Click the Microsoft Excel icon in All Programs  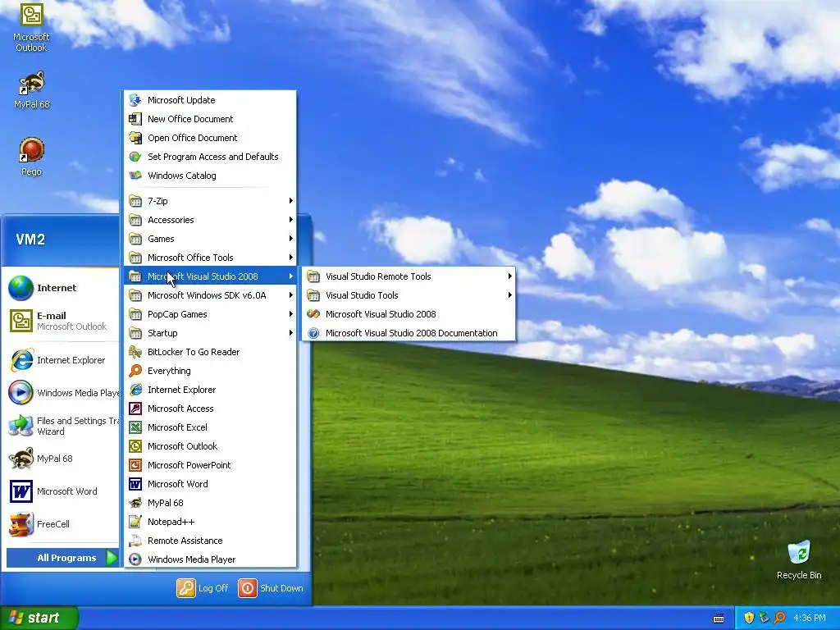(x=135, y=427)
